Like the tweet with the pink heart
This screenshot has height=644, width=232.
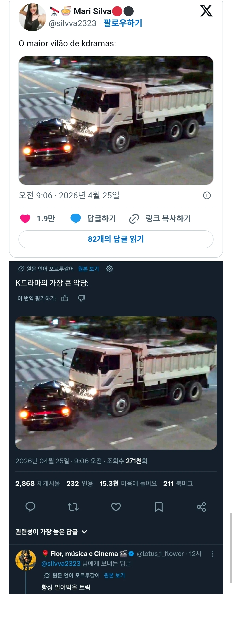point(25,219)
